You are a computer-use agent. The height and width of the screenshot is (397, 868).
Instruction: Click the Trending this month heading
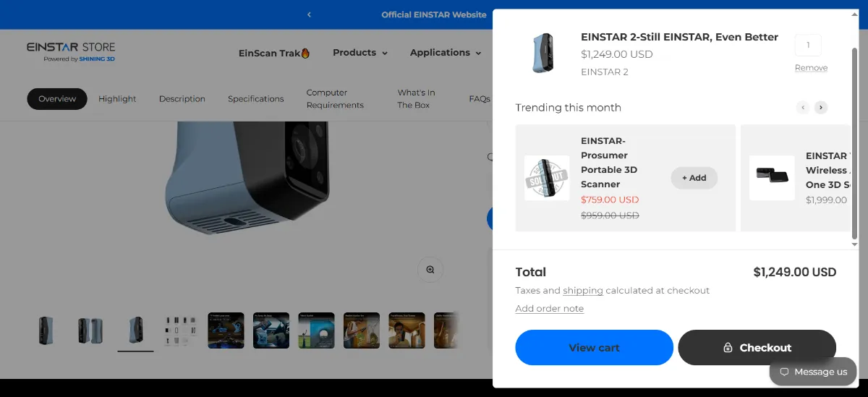click(x=568, y=108)
